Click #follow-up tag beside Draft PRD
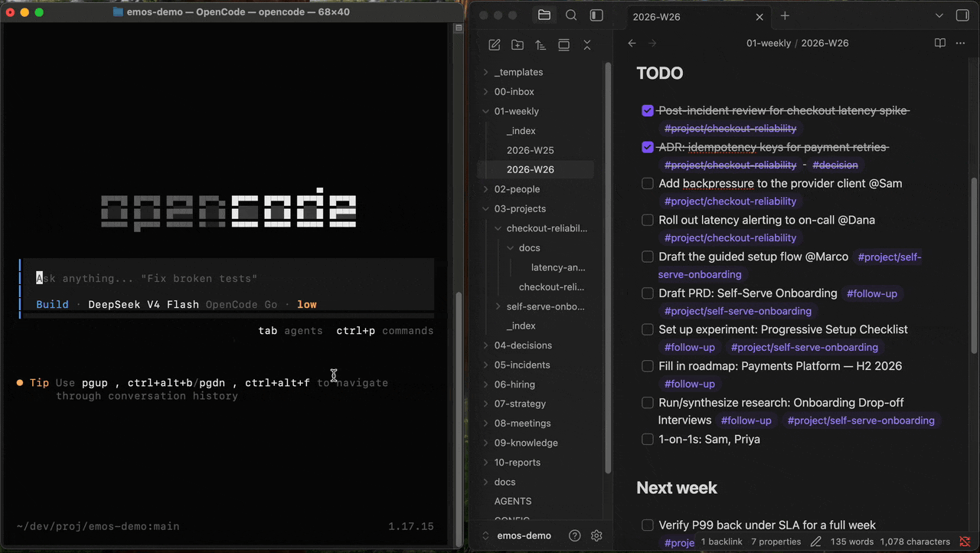Image resolution: width=980 pixels, height=553 pixels. [x=872, y=293]
